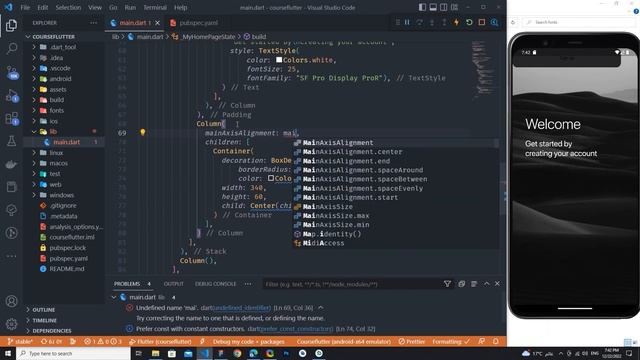
Task: Open the File menu
Action: click(x=25, y=7)
